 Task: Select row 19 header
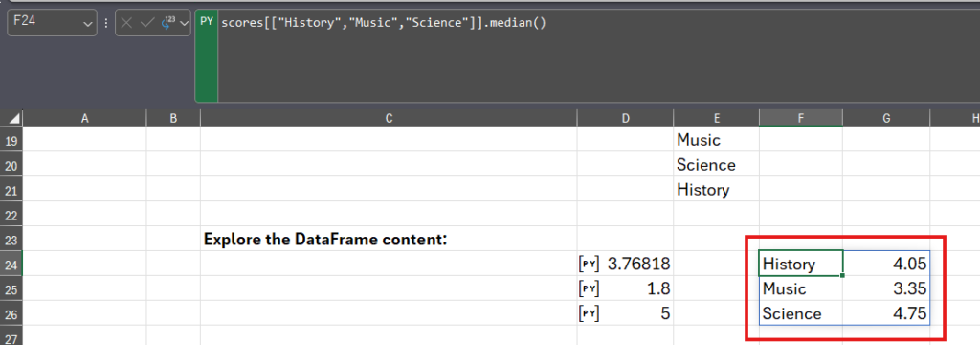click(x=11, y=140)
